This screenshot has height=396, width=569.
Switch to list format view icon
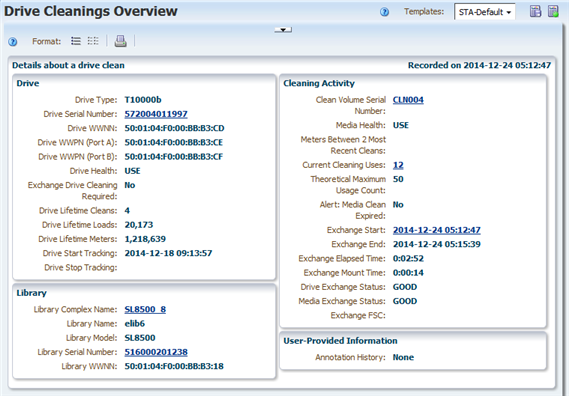click(76, 41)
